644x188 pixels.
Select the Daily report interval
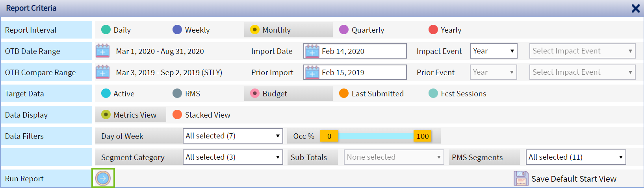coord(106,30)
